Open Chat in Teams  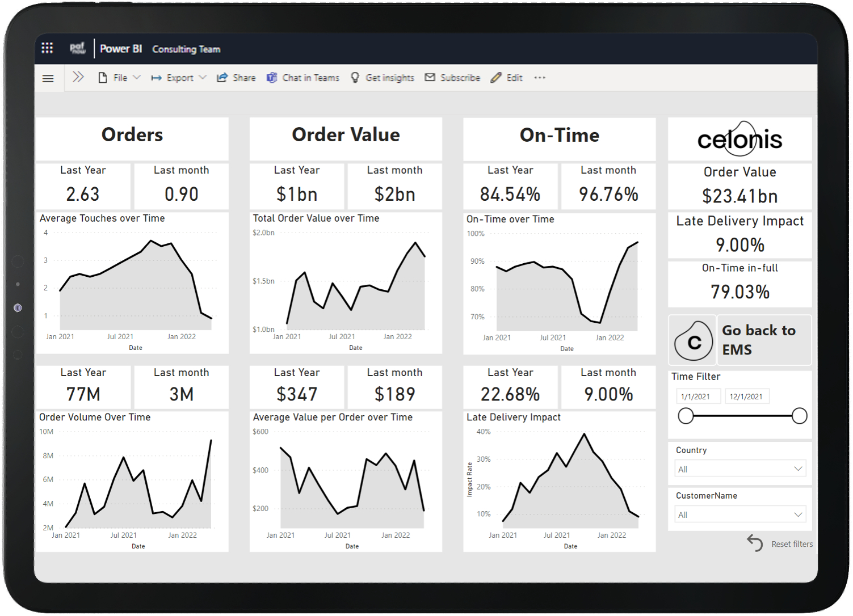click(303, 78)
